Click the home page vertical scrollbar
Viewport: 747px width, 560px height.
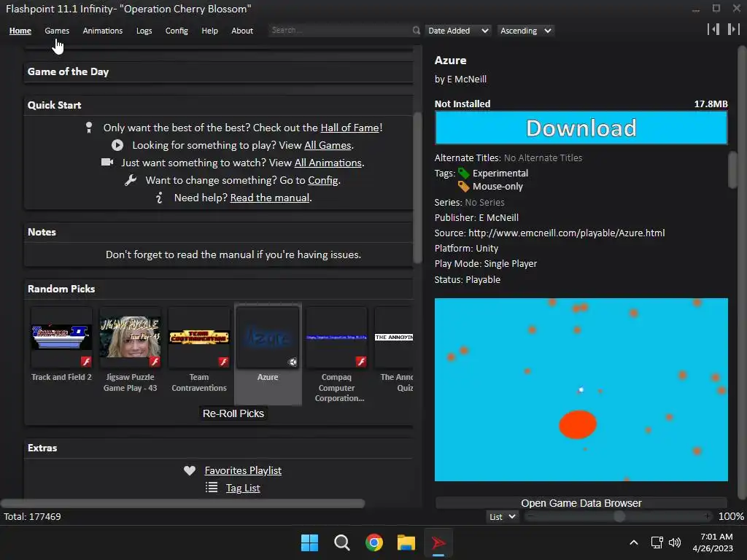[x=417, y=187]
